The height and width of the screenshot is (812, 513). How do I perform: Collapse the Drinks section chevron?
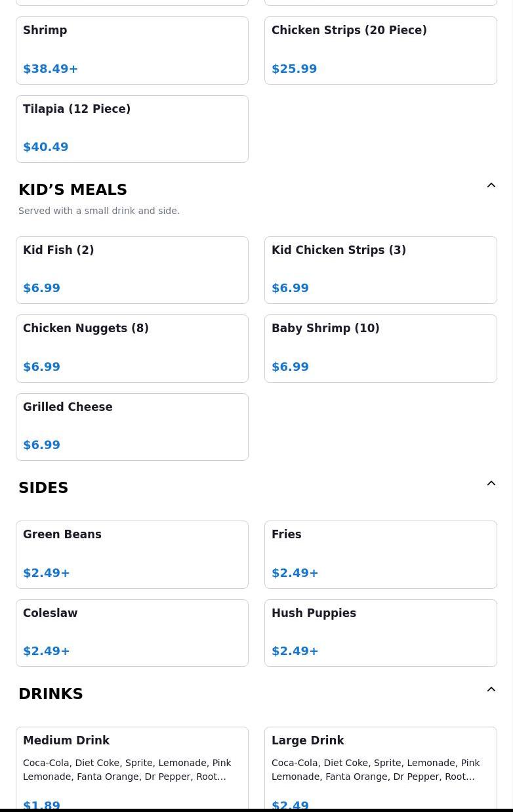click(491, 690)
